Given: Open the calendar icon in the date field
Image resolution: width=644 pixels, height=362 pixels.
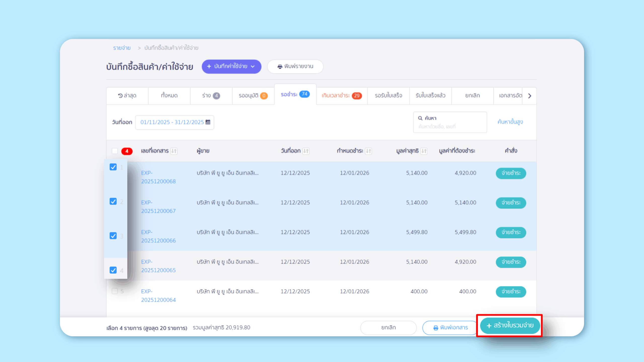Looking at the screenshot, I should 208,122.
